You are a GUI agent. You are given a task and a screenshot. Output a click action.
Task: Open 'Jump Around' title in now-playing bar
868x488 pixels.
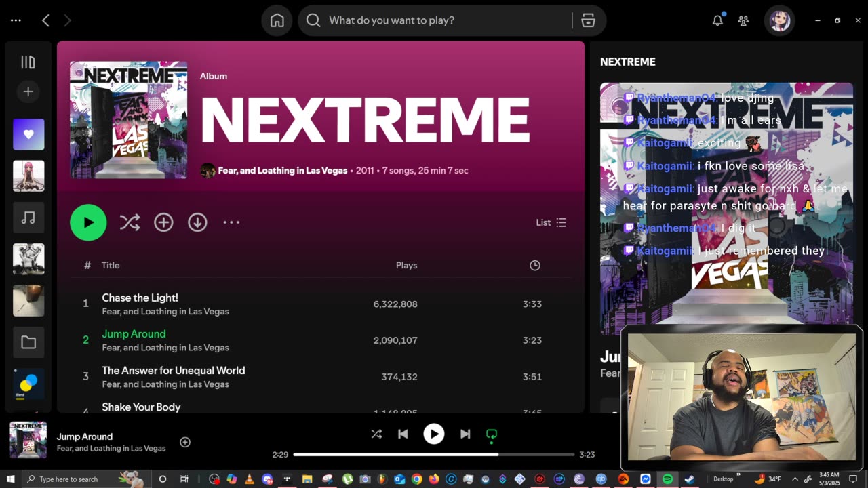tap(85, 436)
